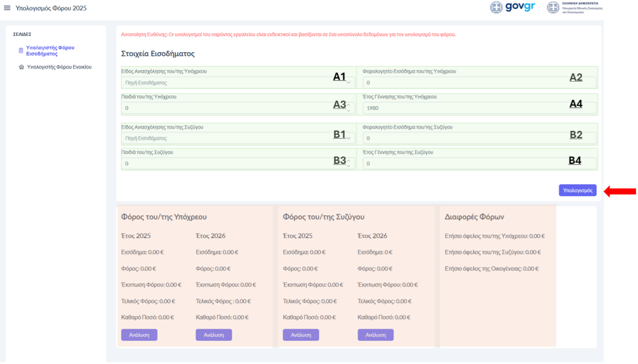Click Ανάλυση under taxpayer's Έτος 2025
638x364 pixels.
pyautogui.click(x=139, y=335)
